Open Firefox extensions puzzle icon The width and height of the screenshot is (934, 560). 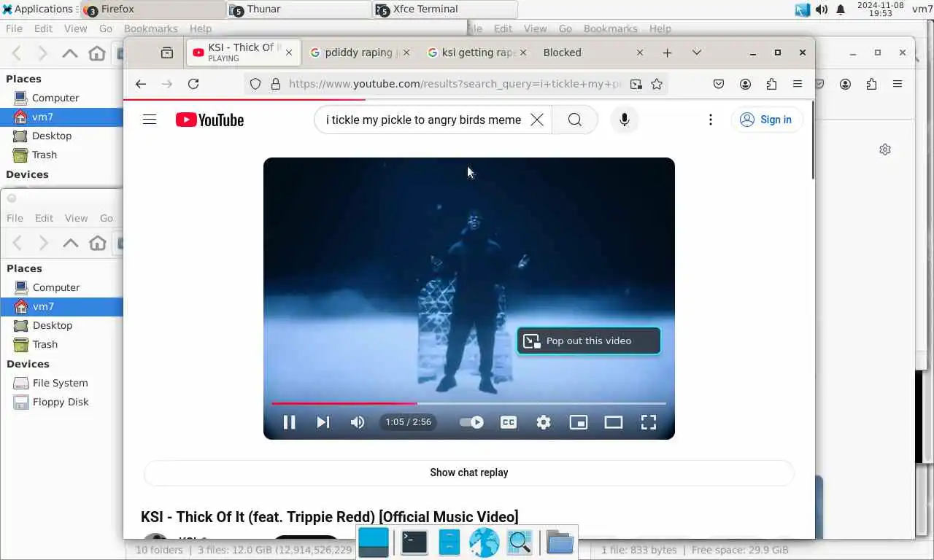coord(771,84)
